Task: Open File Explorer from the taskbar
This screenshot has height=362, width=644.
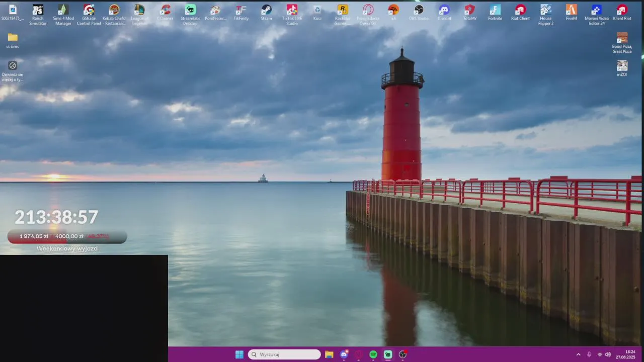Action: 329,354
